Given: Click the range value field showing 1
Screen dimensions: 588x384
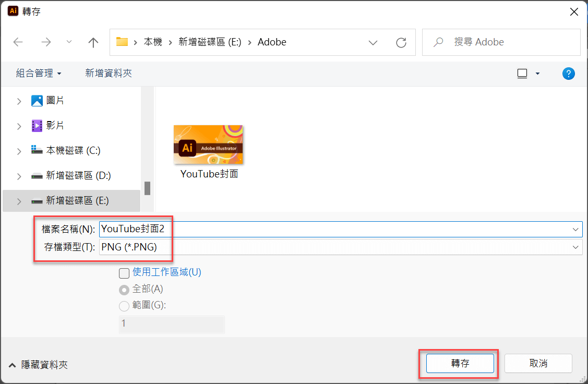Looking at the screenshot, I should click(172, 325).
